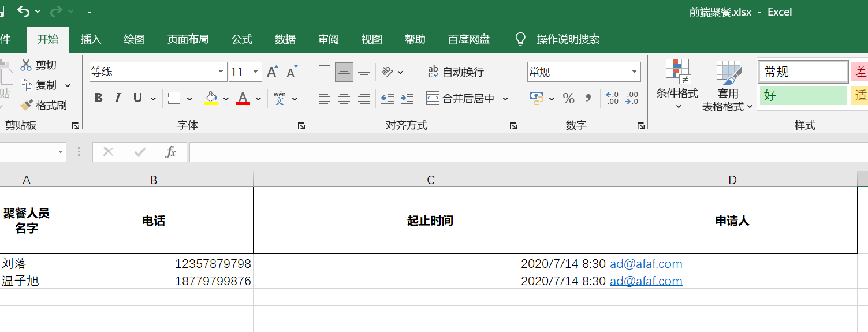Switch to the 公式 ribbon tab

[242, 39]
